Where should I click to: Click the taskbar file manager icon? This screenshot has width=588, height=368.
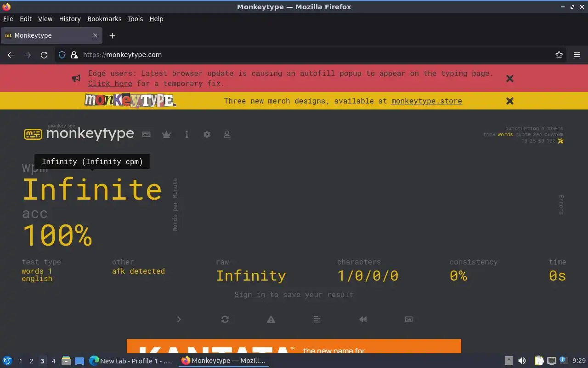[x=66, y=361]
